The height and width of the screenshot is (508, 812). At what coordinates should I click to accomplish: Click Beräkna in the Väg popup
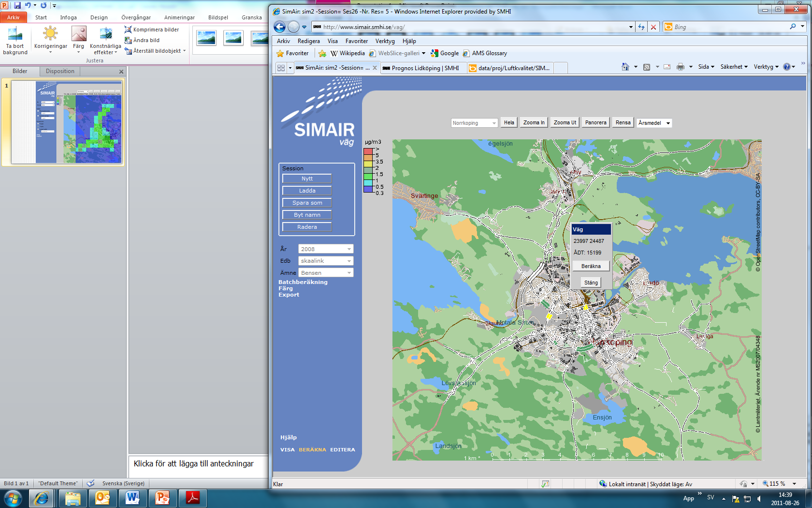591,266
